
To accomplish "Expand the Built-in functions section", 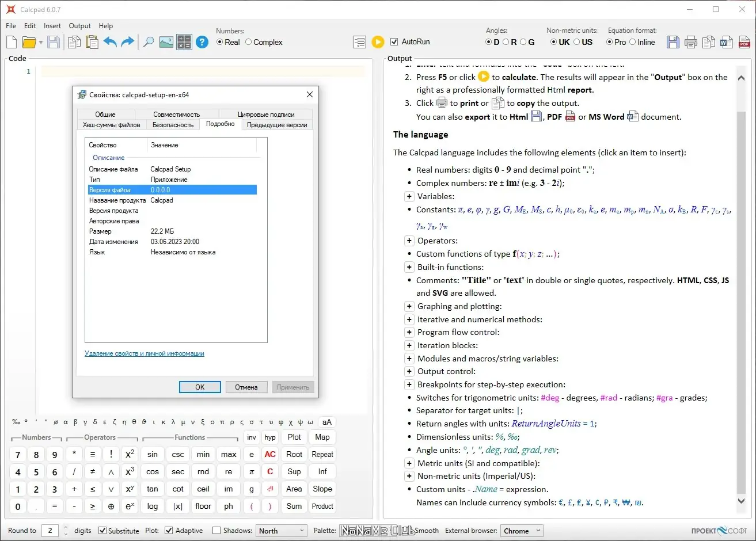I will [409, 267].
